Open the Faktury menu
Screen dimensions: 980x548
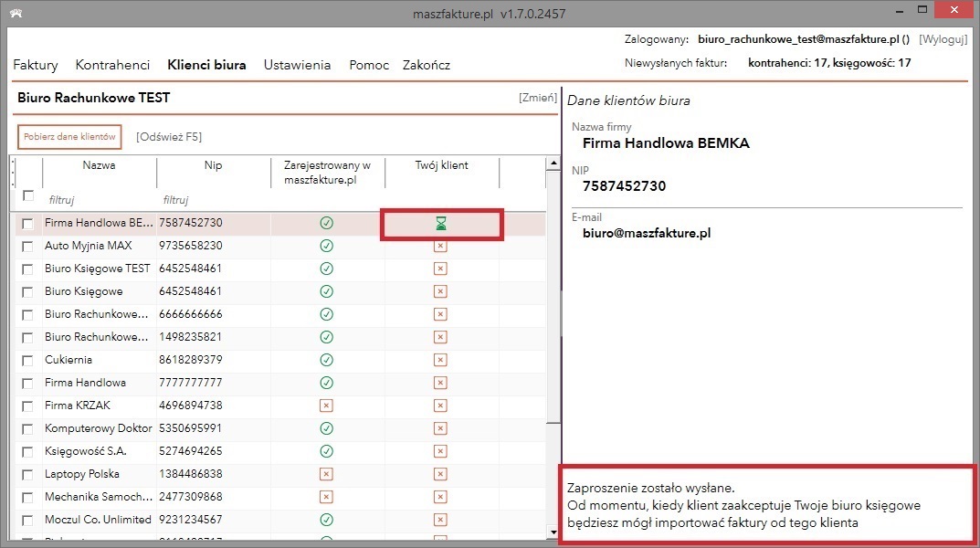[35, 65]
